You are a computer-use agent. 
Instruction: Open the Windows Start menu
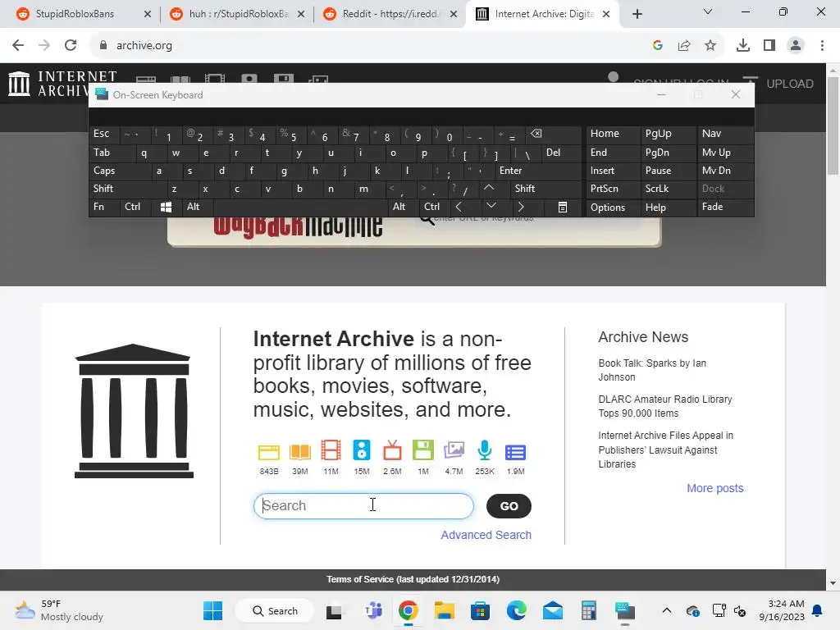[x=212, y=610]
